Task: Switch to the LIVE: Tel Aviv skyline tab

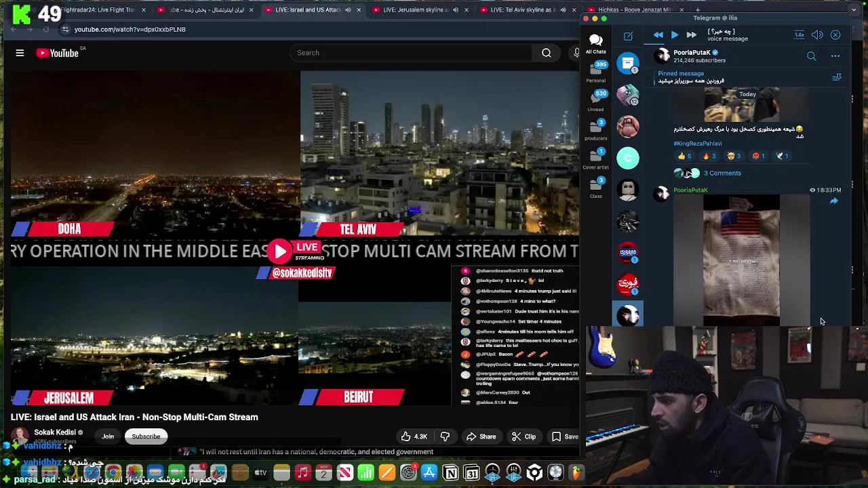Action: pyautogui.click(x=527, y=10)
